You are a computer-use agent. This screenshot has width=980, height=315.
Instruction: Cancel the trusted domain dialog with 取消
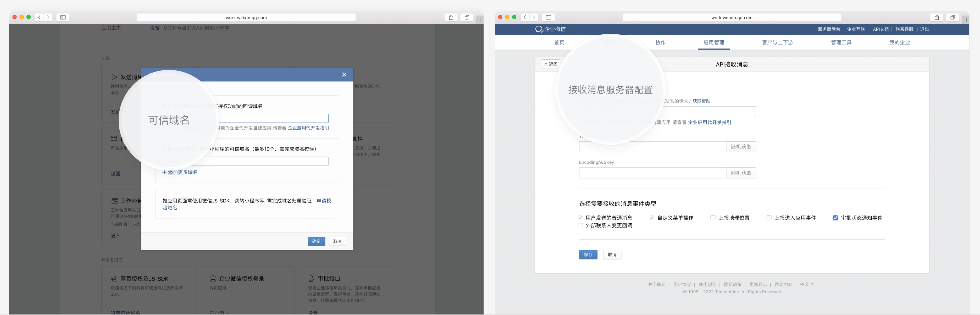coord(337,241)
